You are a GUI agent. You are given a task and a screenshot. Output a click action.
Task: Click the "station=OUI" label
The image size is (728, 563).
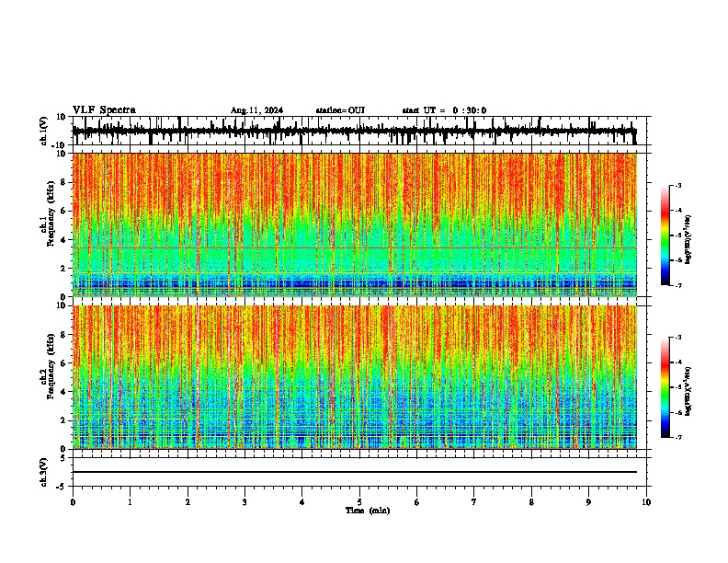coord(340,110)
